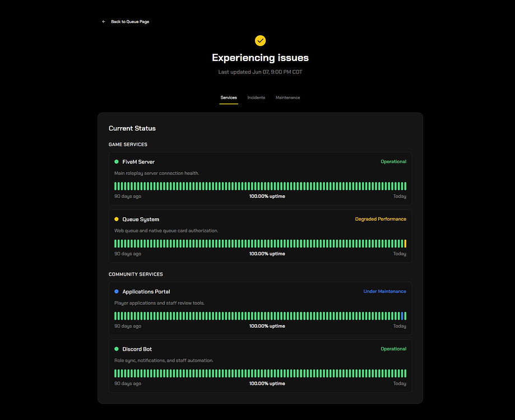Click Discord Bot's Operational status label
The width and height of the screenshot is (515, 420).
point(393,349)
